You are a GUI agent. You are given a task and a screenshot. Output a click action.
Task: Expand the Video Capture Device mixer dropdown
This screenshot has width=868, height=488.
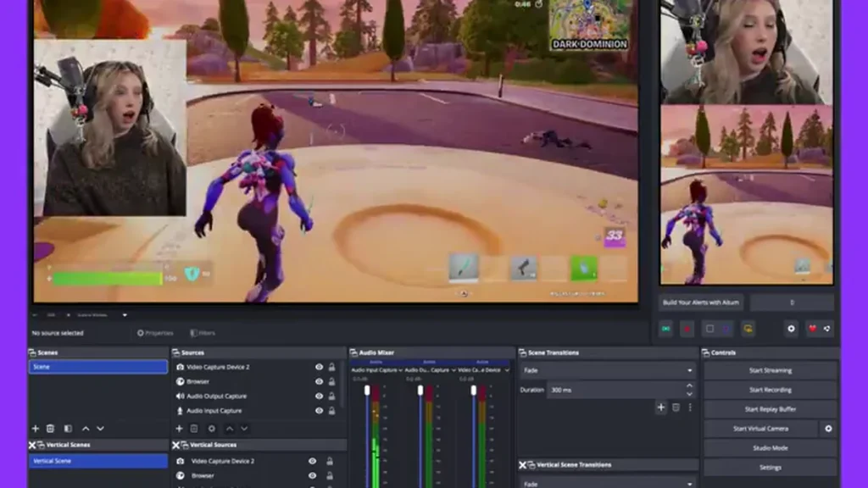(507, 370)
